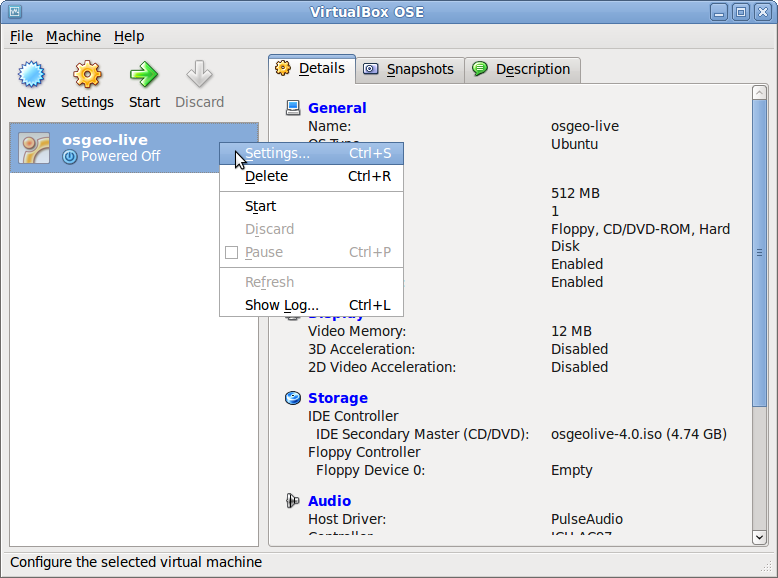Click the Host Driver: label
Viewport: 778px width, 578px height.
[x=347, y=519]
